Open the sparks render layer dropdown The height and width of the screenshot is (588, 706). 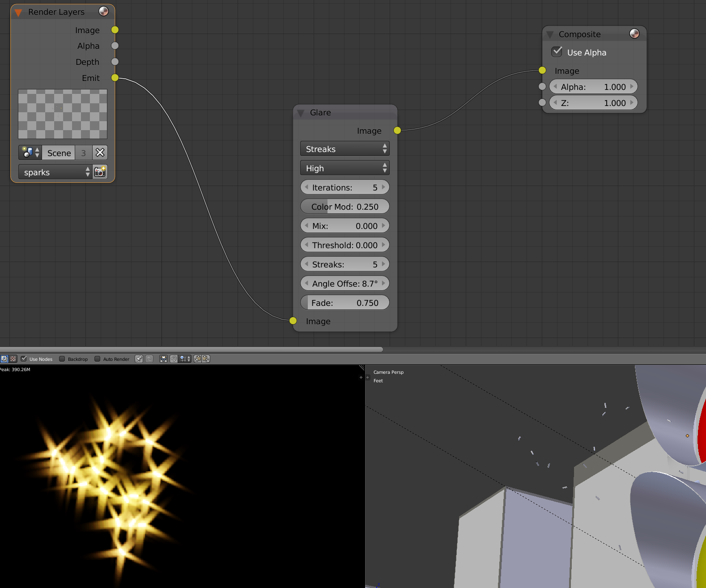coord(55,172)
